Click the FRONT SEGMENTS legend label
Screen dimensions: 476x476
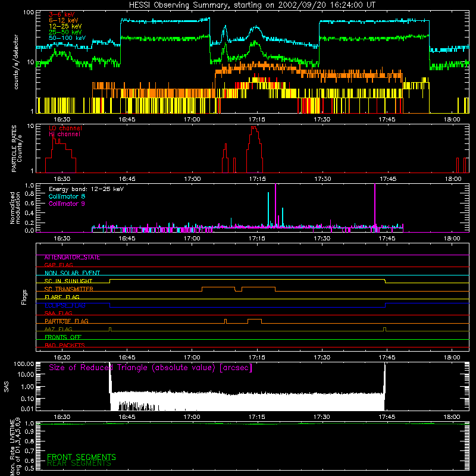click(82, 457)
